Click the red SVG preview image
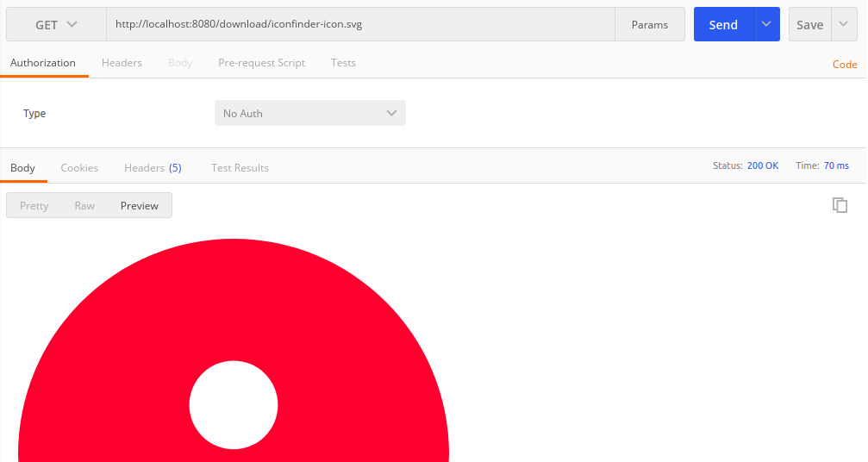 (234, 350)
